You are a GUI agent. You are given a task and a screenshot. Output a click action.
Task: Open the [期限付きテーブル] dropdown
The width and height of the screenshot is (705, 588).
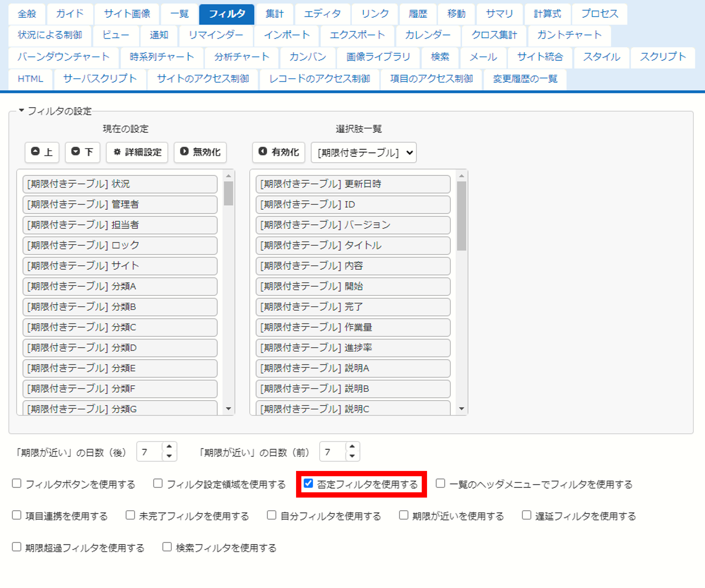[x=364, y=153]
